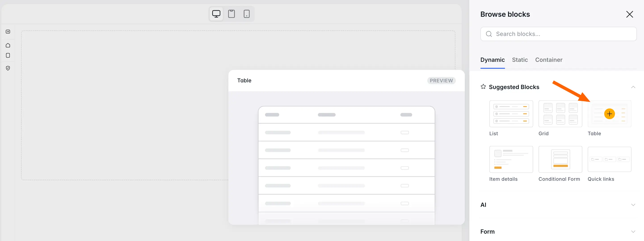Switch to mobile phone preview mode
This screenshot has height=241, width=644.
(x=246, y=14)
